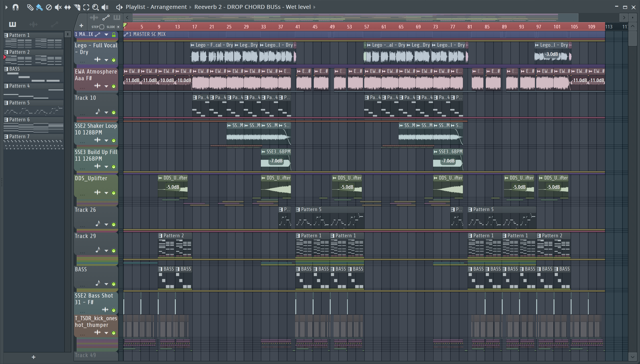This screenshot has height=364, width=640.
Task: Select Pattern 5 in the picker
Action: click(34, 108)
